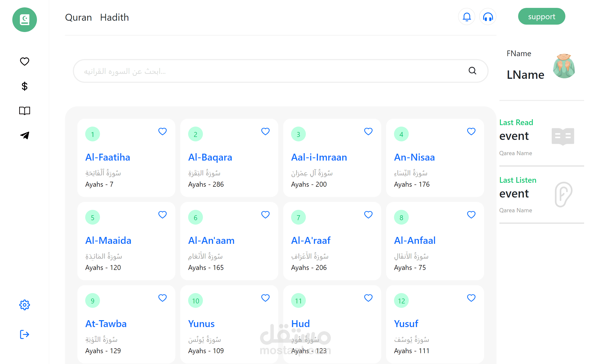
Task: Toggle favorite heart on Al-Baqara card
Action: (265, 132)
